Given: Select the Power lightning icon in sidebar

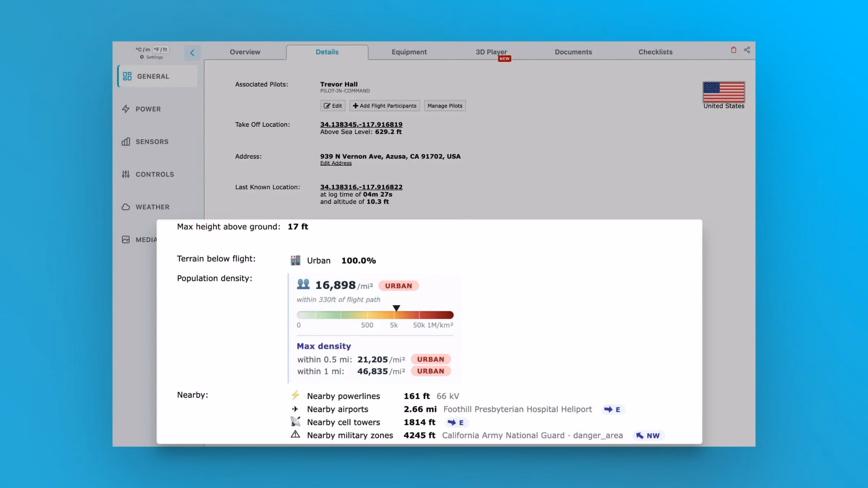Looking at the screenshot, I should [x=126, y=109].
